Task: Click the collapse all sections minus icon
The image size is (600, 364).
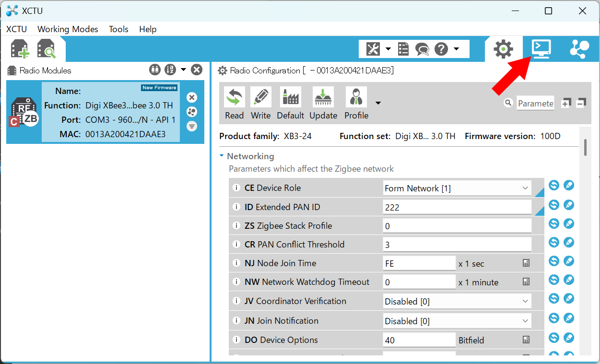Action: coord(581,103)
